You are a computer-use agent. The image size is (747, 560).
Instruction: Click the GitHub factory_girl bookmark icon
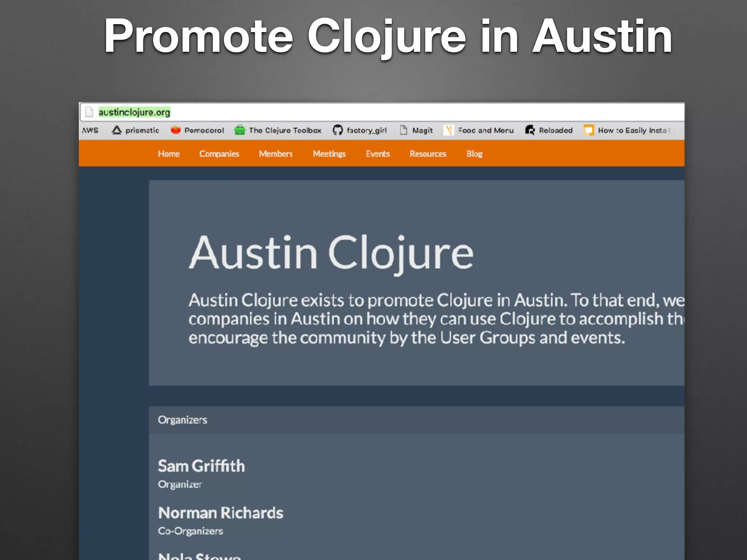click(x=338, y=130)
